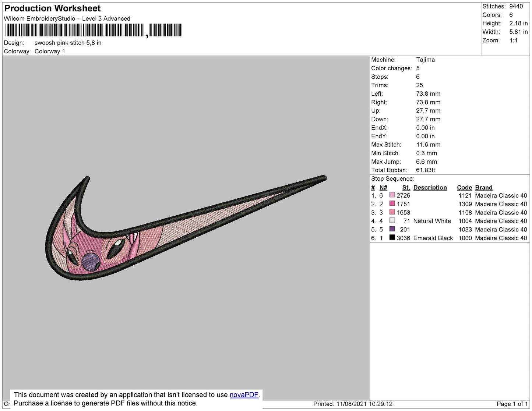
Task: Click the Min Stitch value '0.3 mm'
Action: click(x=427, y=153)
